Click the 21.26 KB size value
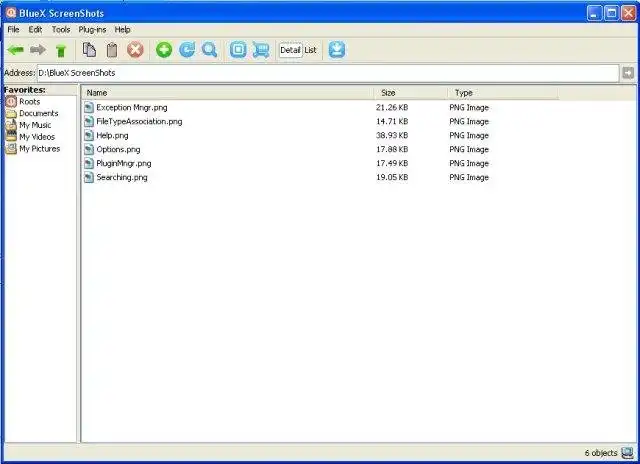This screenshot has height=464, width=640. click(x=392, y=108)
